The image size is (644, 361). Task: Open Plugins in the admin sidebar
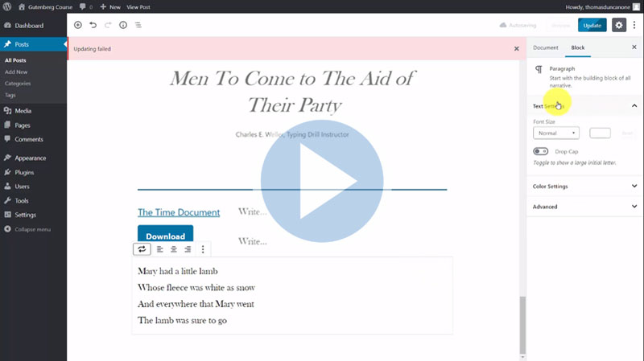click(24, 172)
